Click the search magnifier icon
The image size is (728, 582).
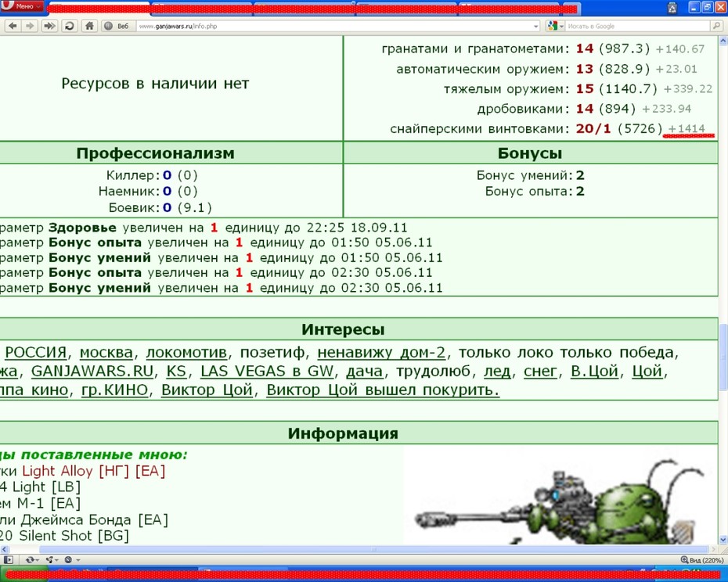coord(717,27)
